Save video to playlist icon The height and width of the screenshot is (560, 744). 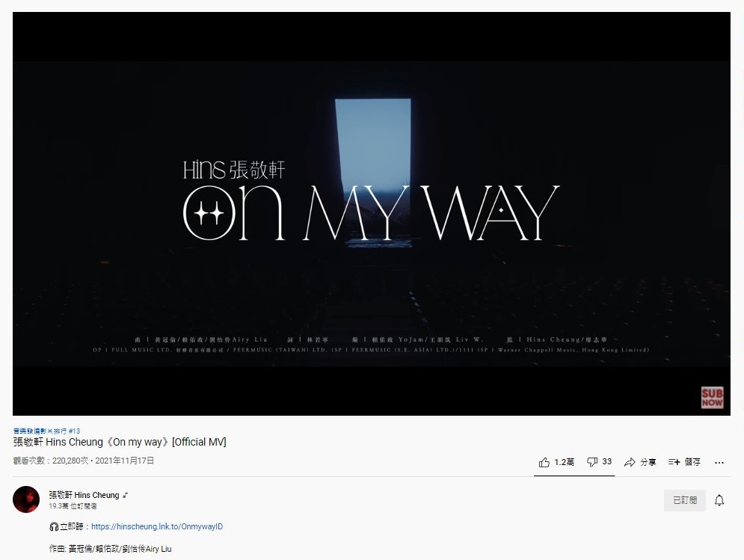[674, 462]
